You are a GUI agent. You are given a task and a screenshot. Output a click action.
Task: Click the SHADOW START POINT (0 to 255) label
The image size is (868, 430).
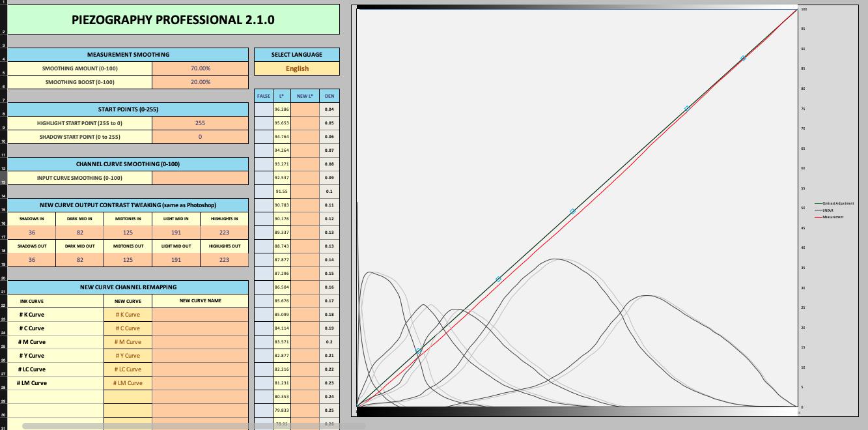(79, 137)
